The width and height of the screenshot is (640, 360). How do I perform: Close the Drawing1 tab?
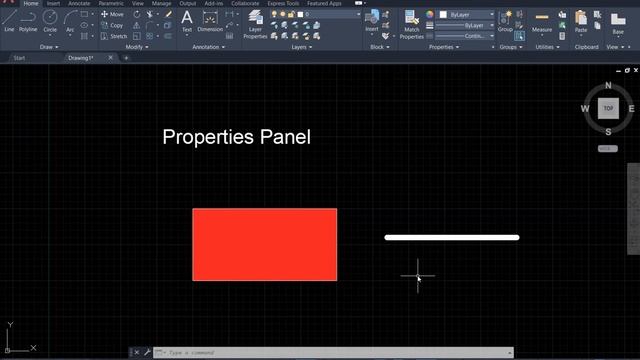[x=110, y=58]
